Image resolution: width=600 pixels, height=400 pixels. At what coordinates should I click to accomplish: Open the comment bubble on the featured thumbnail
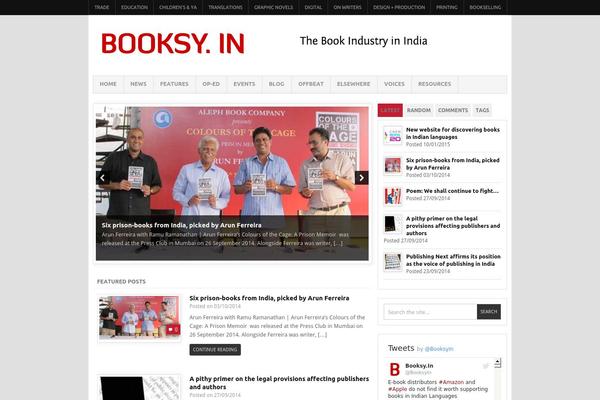point(173,329)
